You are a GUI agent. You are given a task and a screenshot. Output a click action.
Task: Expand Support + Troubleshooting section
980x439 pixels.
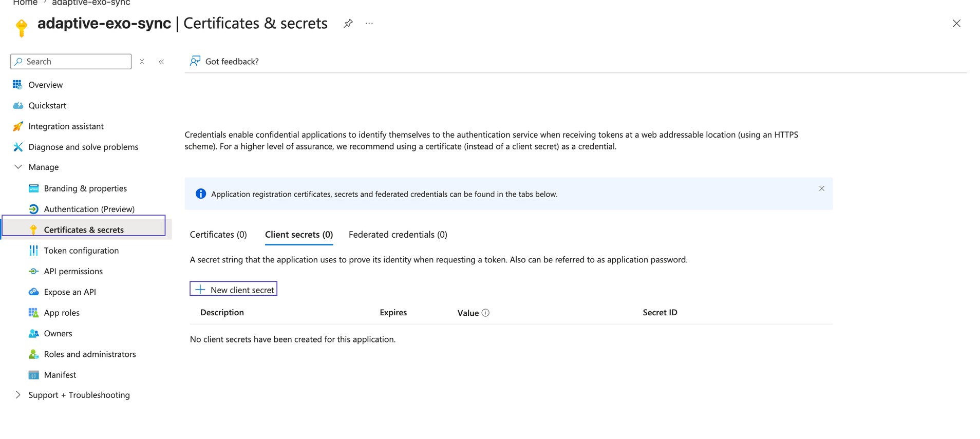18,395
